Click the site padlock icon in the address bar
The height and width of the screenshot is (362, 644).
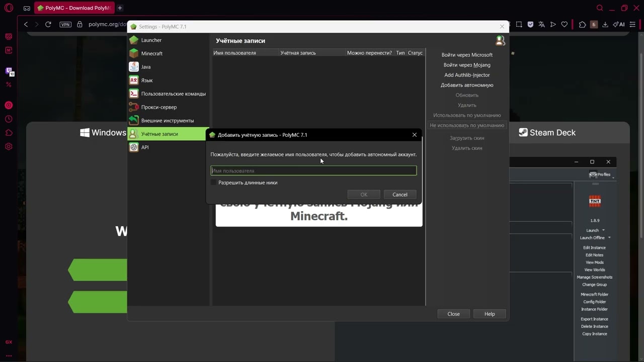point(79,24)
